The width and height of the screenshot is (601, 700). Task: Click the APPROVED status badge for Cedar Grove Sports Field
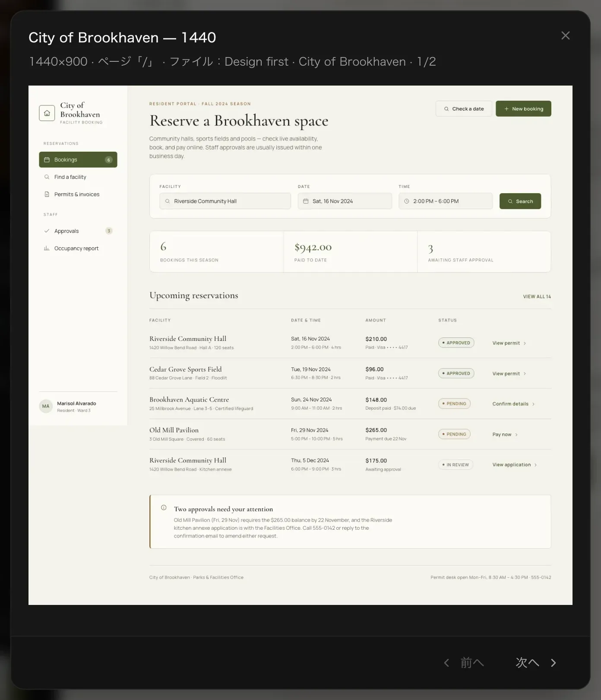pyautogui.click(x=456, y=373)
